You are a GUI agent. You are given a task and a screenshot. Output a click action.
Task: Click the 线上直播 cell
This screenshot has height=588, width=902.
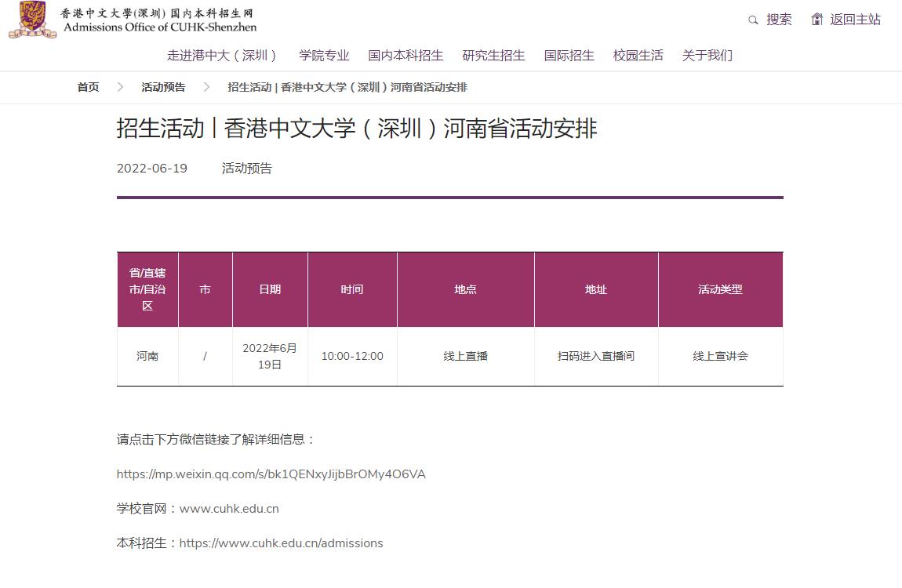click(465, 357)
